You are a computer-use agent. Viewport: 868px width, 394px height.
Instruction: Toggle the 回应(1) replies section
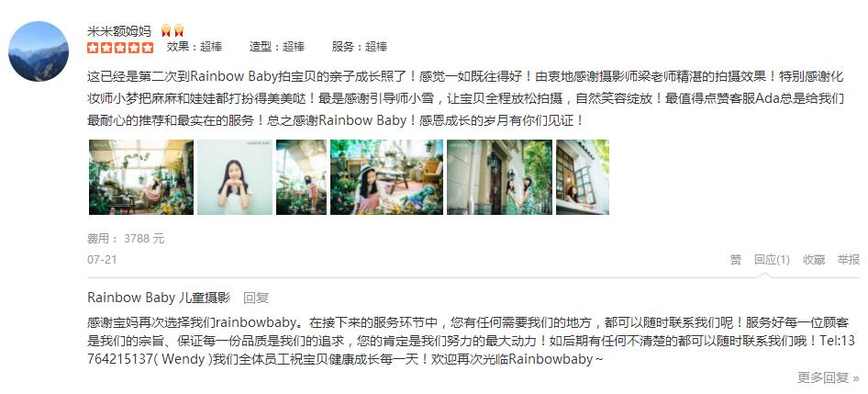[772, 259]
